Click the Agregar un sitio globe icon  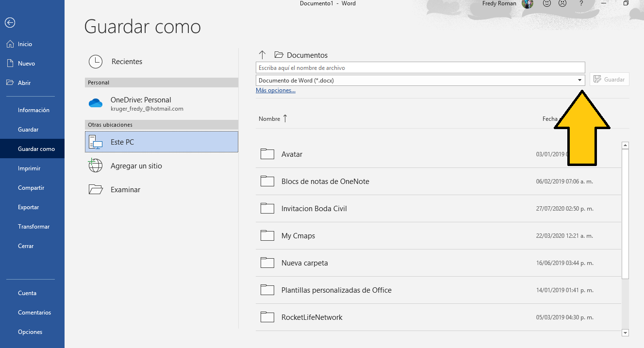tap(95, 166)
